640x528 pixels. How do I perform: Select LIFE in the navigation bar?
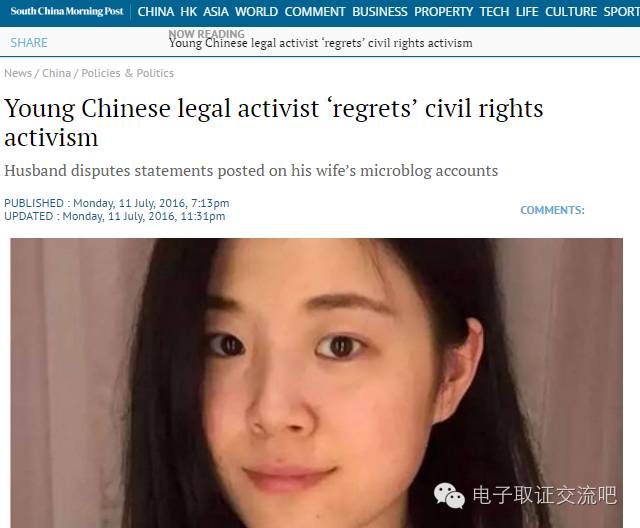click(527, 12)
